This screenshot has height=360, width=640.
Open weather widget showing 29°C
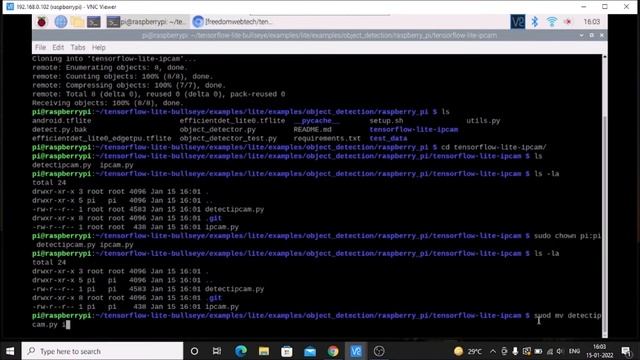pos(468,351)
